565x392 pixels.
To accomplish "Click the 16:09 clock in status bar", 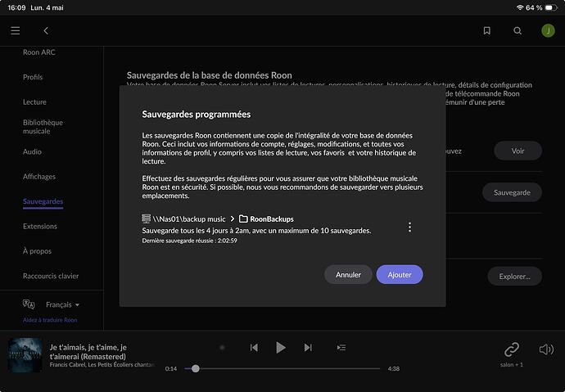I will click(16, 7).
